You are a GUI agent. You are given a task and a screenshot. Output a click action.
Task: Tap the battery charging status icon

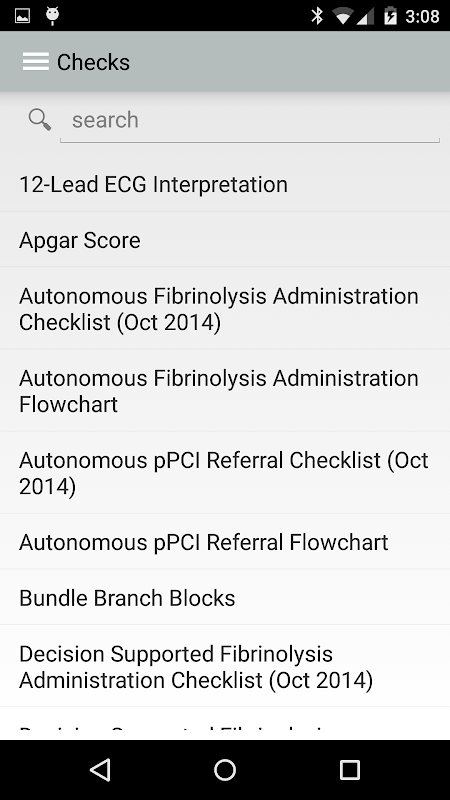(x=390, y=16)
